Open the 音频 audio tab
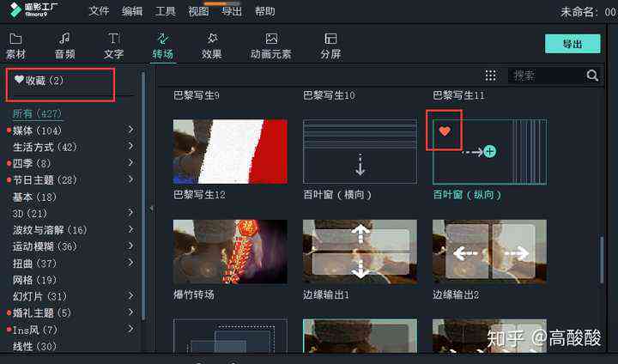 pos(64,46)
